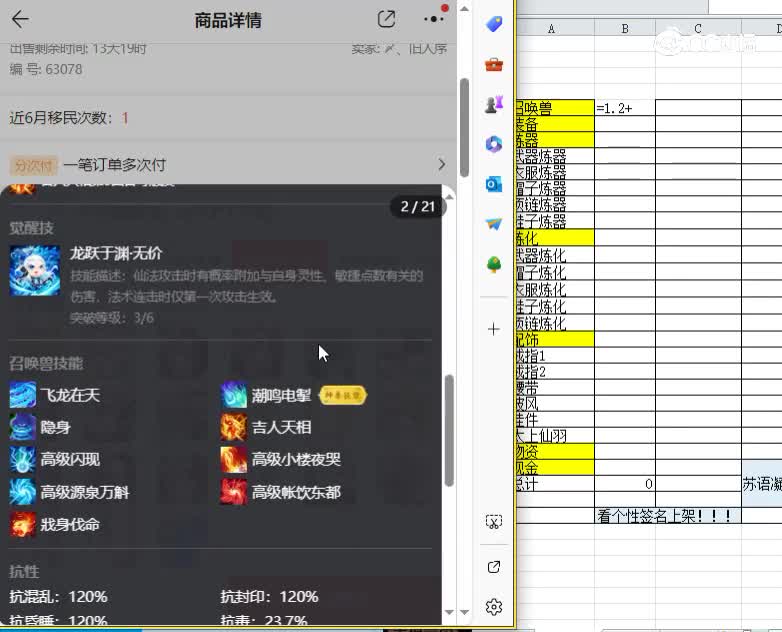Select the 戒指2 cell

[x=555, y=372]
